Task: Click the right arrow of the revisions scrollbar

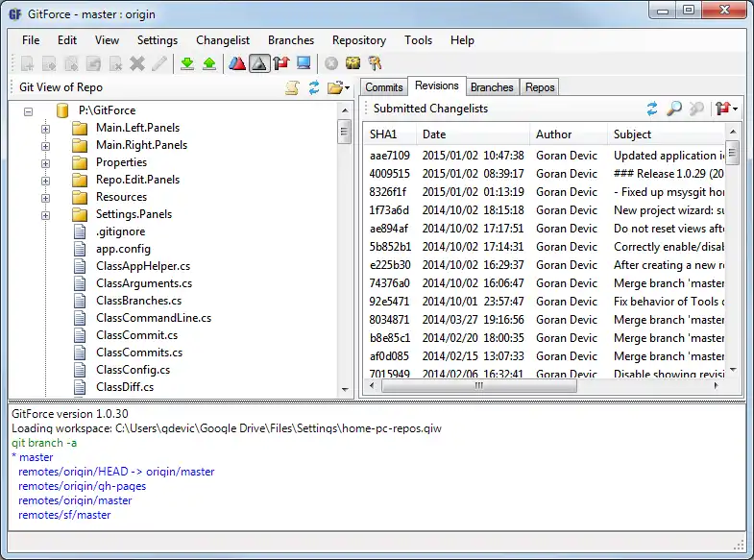Action: point(717,386)
